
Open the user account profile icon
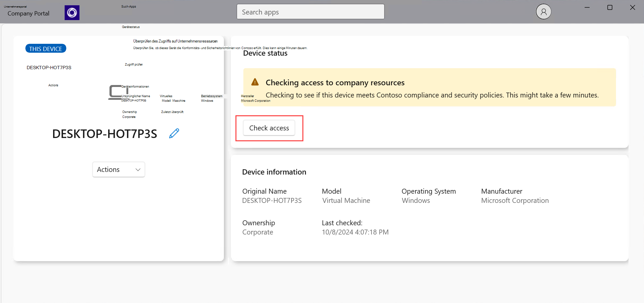click(x=543, y=12)
